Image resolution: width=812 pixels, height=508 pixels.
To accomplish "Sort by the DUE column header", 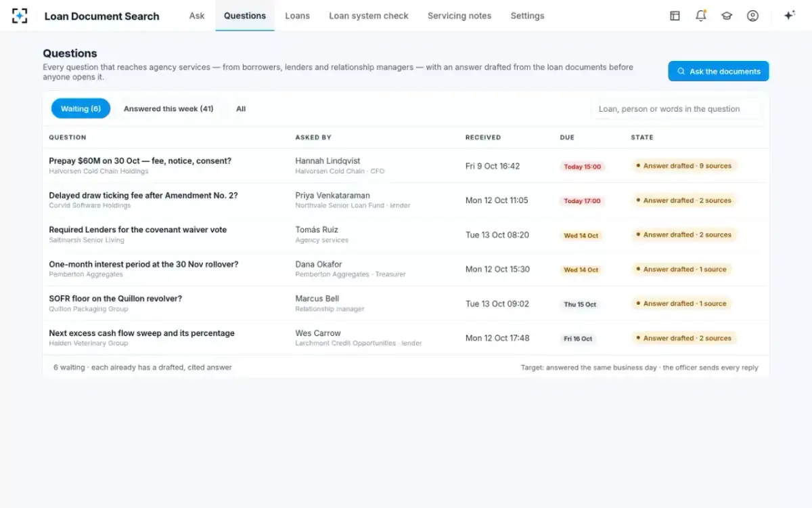I will pyautogui.click(x=567, y=137).
